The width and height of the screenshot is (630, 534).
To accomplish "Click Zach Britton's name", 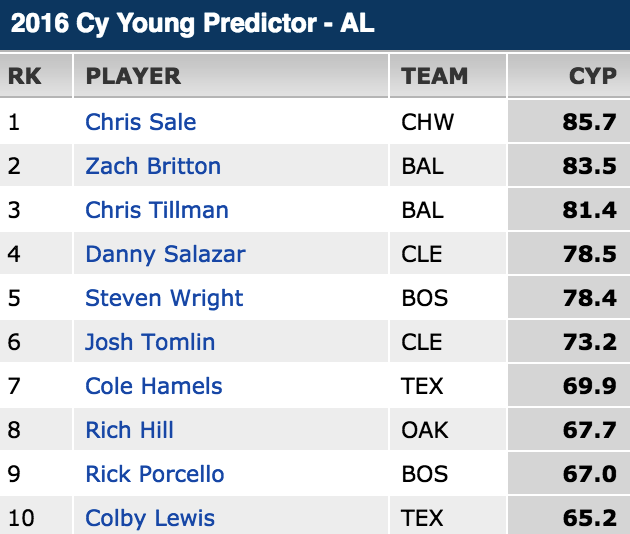I will pyautogui.click(x=153, y=166).
